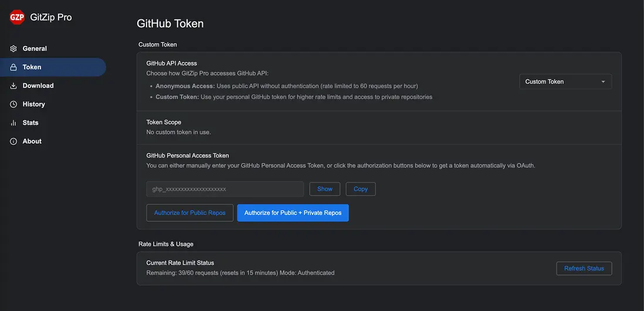Click the Copy token button
The height and width of the screenshot is (311, 644).
361,189
